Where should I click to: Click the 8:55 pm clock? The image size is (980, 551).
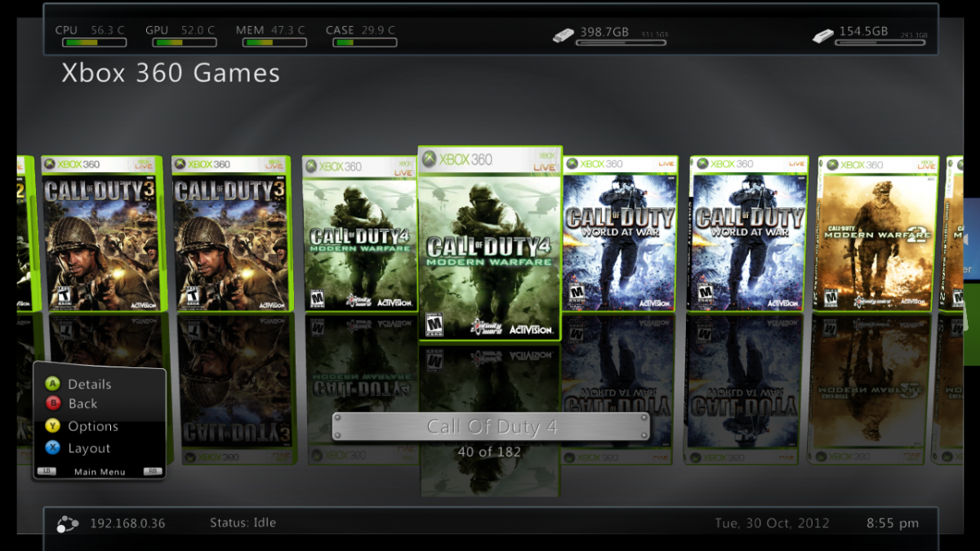(x=893, y=523)
